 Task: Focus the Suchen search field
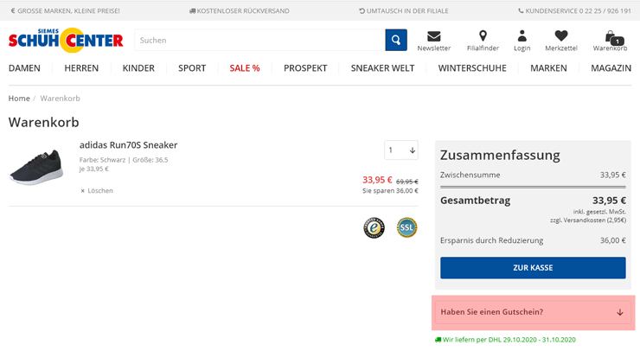259,40
